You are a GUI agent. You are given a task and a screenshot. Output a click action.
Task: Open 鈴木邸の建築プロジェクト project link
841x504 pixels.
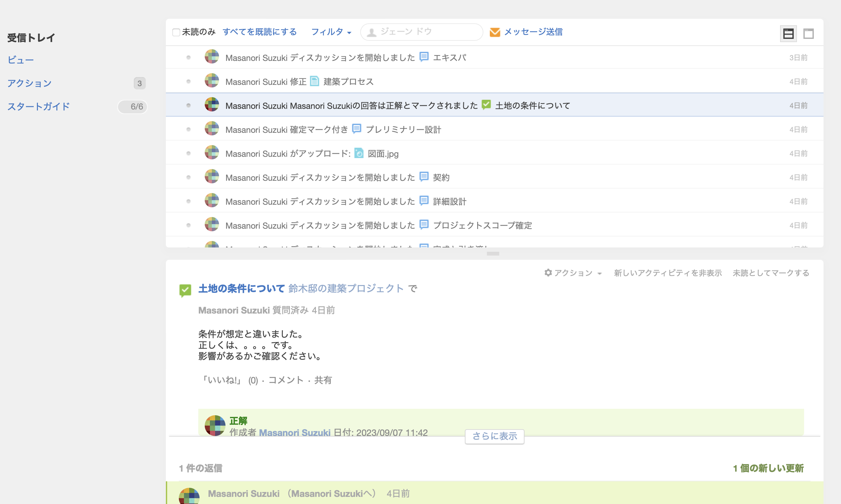tap(345, 288)
